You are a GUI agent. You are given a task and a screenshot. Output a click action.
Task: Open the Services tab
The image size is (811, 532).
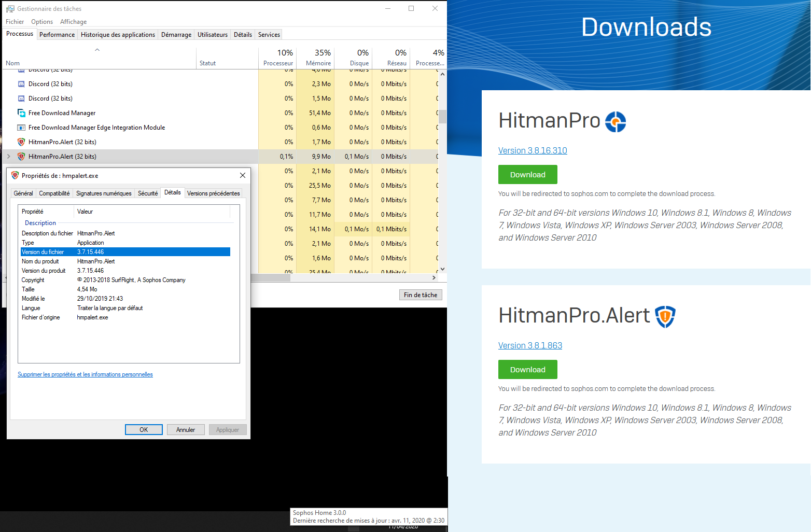coord(269,35)
